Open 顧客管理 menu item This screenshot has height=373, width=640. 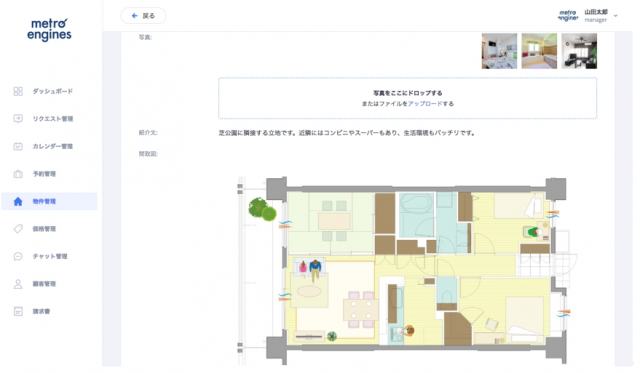tap(44, 284)
